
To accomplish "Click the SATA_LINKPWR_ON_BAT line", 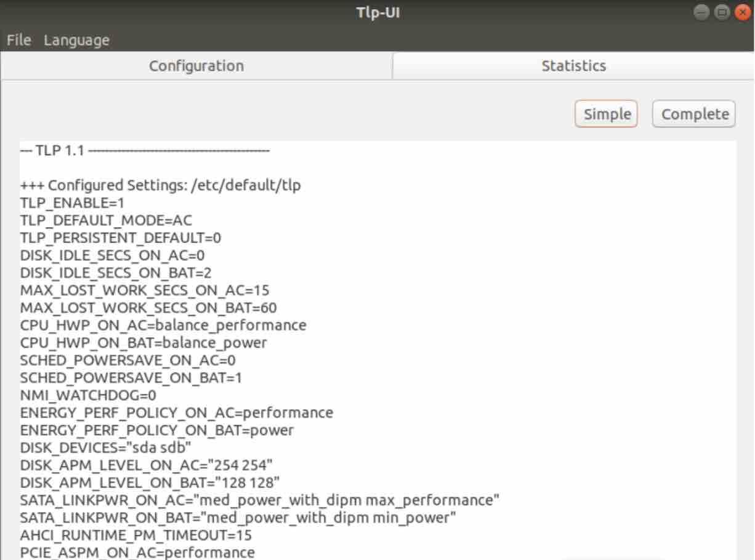I will [238, 518].
